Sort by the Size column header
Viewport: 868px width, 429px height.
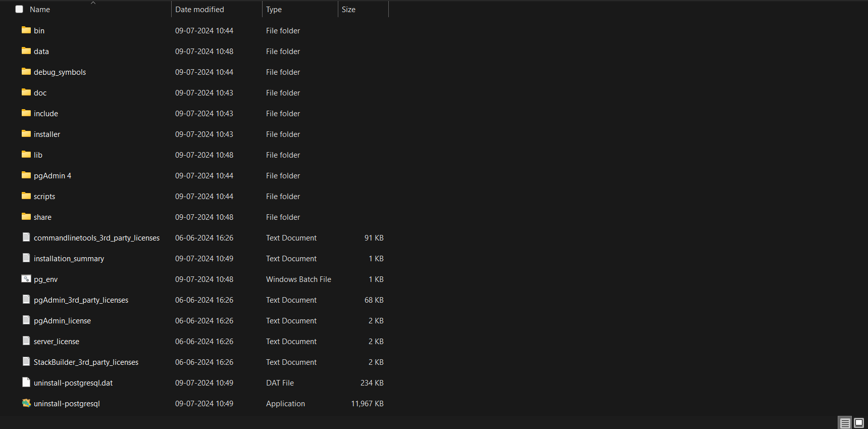click(348, 10)
